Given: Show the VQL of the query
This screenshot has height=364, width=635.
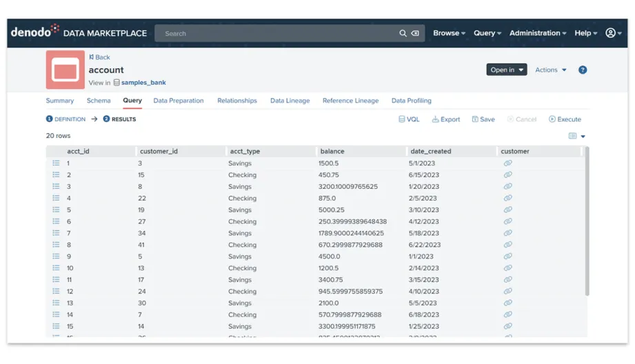Looking at the screenshot, I should coord(409,119).
